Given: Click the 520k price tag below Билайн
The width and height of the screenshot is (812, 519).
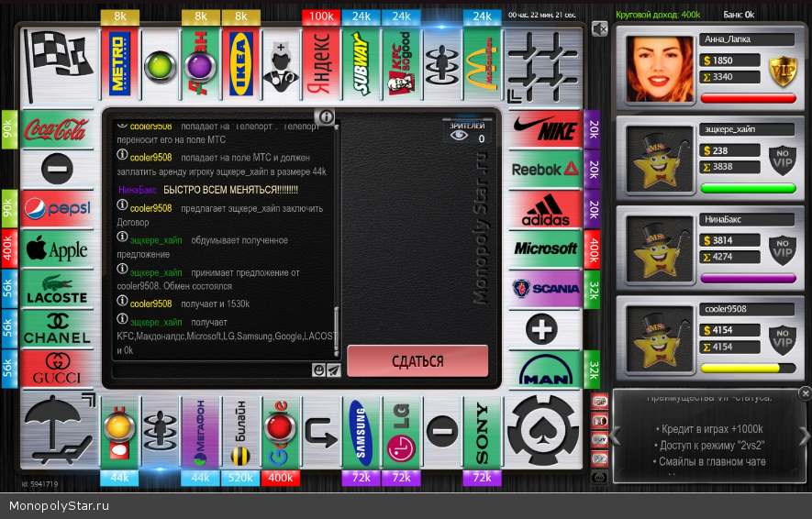Looking at the screenshot, I should [x=240, y=478].
